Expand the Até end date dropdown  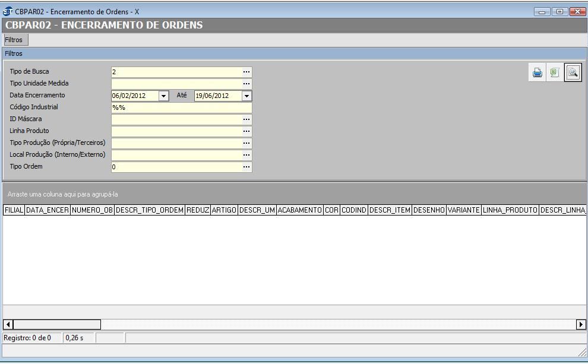coord(246,96)
